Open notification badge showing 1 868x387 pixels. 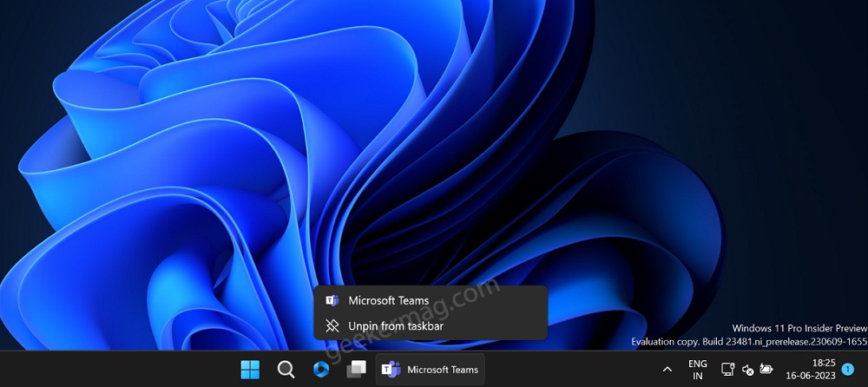847,370
